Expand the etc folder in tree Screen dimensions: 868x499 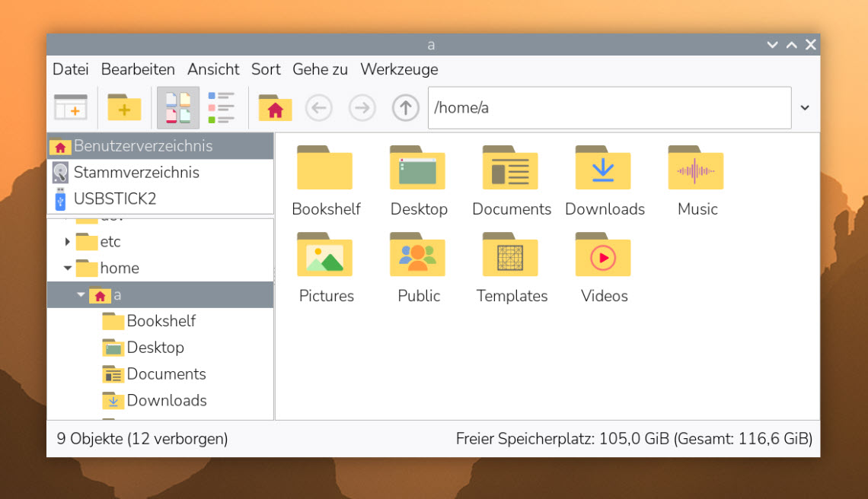(68, 242)
